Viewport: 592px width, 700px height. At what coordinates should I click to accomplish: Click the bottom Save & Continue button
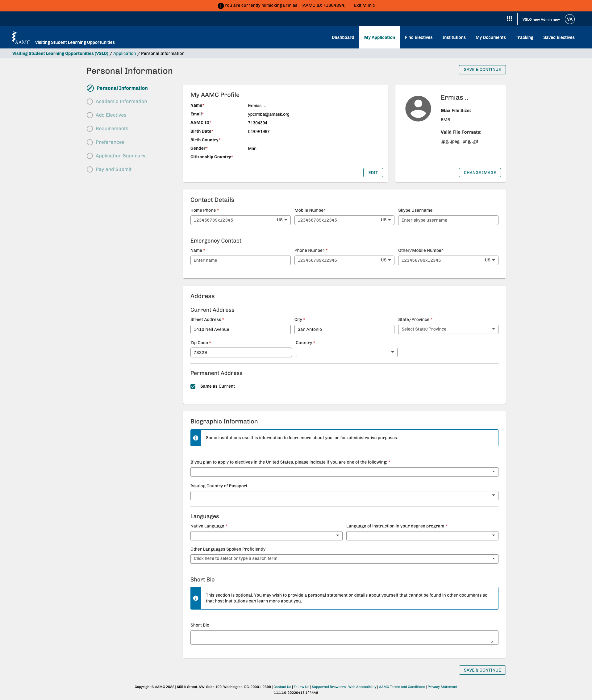point(482,670)
